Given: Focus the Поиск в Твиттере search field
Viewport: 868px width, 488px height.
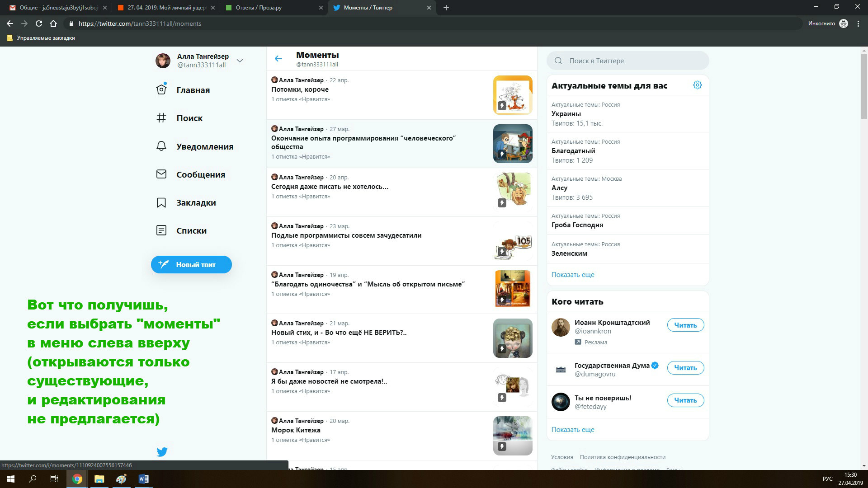Looking at the screenshot, I should (x=627, y=61).
